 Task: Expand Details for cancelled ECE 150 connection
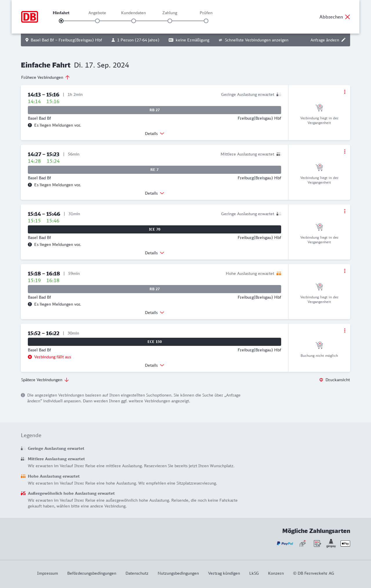[154, 365]
